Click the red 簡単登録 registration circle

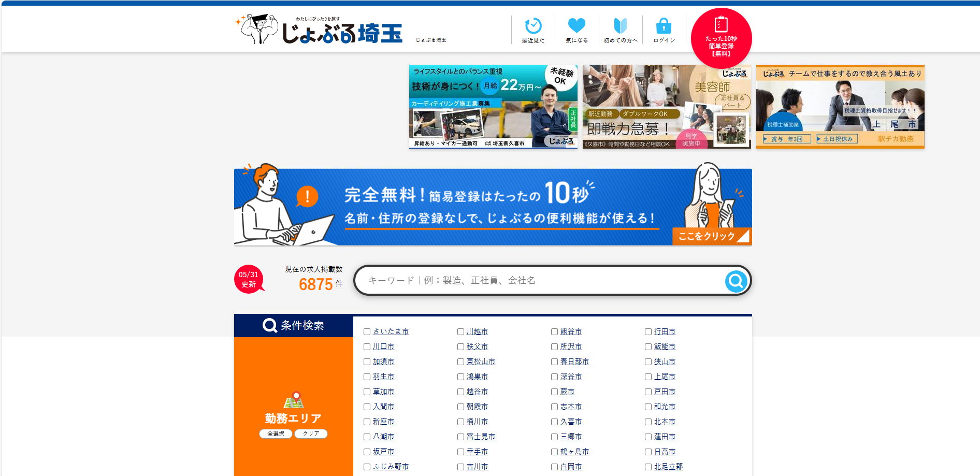(721, 38)
